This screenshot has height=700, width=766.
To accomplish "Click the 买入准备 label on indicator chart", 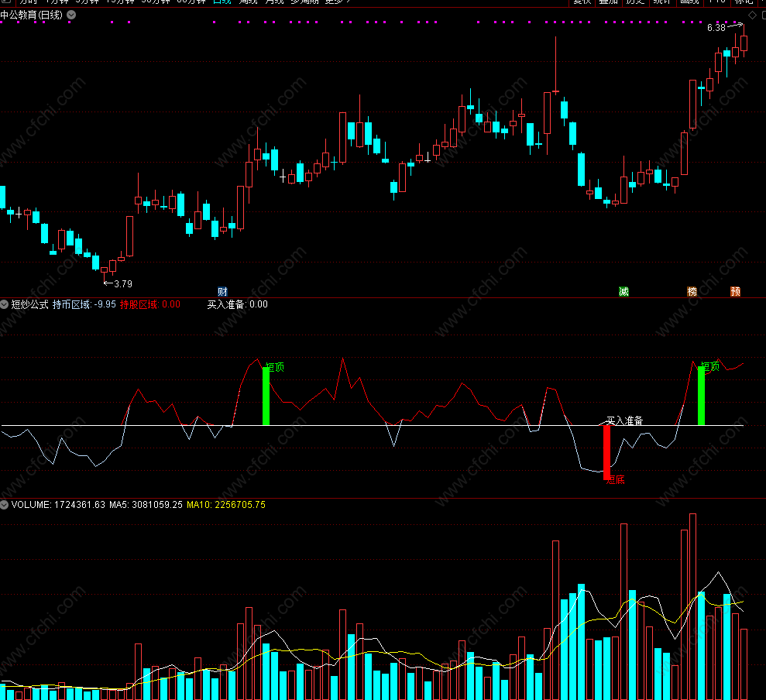I will [624, 420].
